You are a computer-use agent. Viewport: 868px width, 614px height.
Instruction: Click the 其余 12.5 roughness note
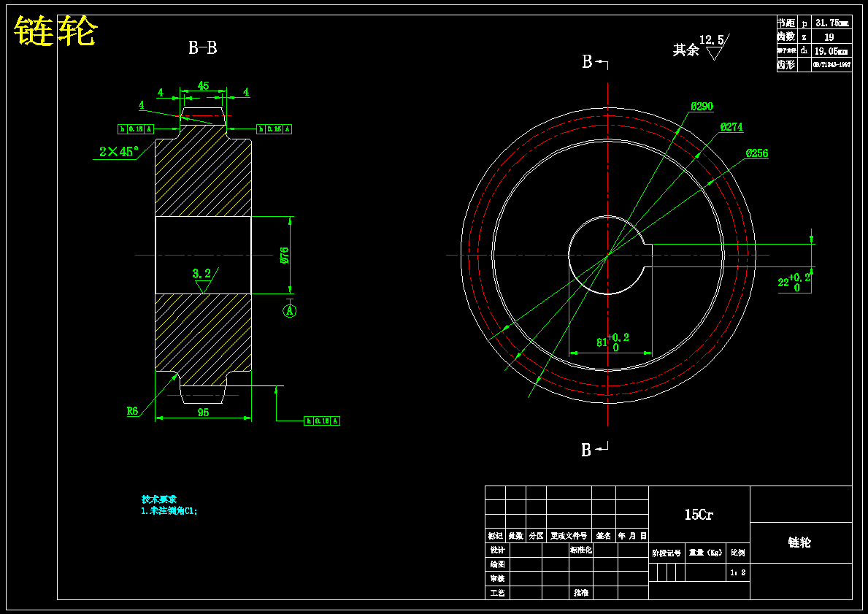(x=701, y=47)
